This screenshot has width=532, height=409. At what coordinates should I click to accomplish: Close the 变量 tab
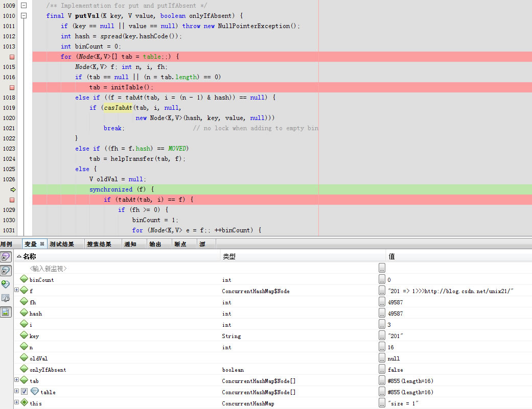click(42, 244)
